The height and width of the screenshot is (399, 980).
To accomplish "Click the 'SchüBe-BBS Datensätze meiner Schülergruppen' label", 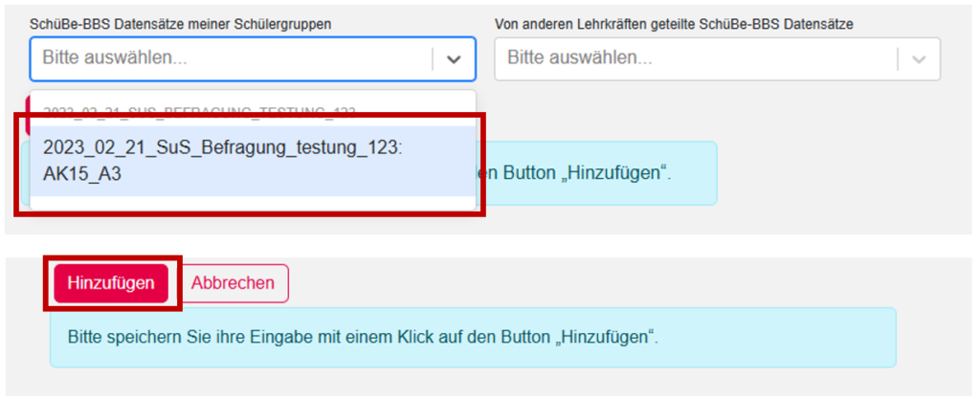I will 181,23.
